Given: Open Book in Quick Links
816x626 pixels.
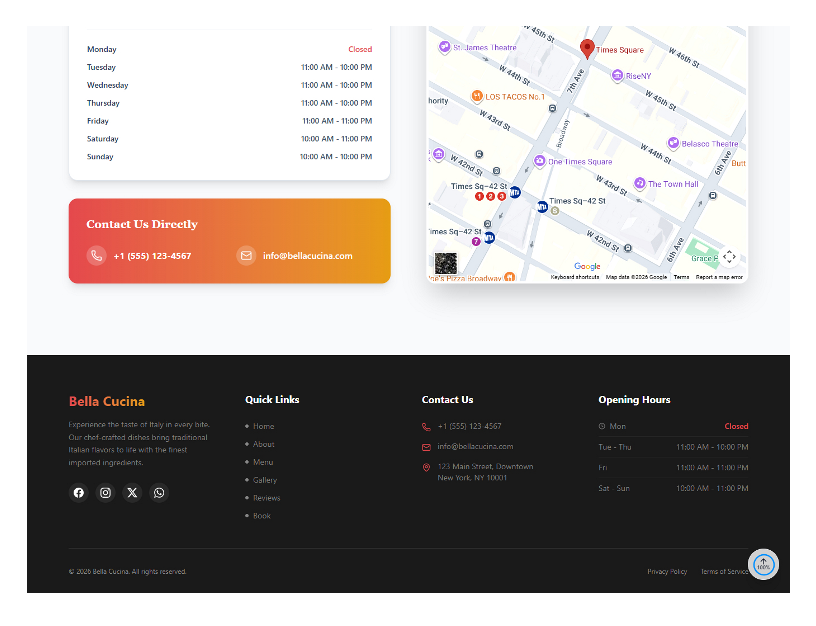Looking at the screenshot, I should (x=262, y=516).
